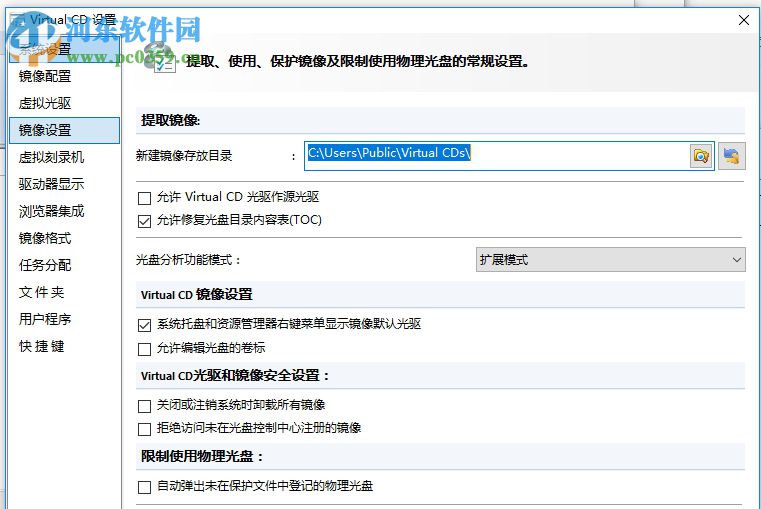The height and width of the screenshot is (509, 761).
Task: Check 拒绝访问未在光盘控制中心注册的镜像
Action: pyautogui.click(x=144, y=429)
